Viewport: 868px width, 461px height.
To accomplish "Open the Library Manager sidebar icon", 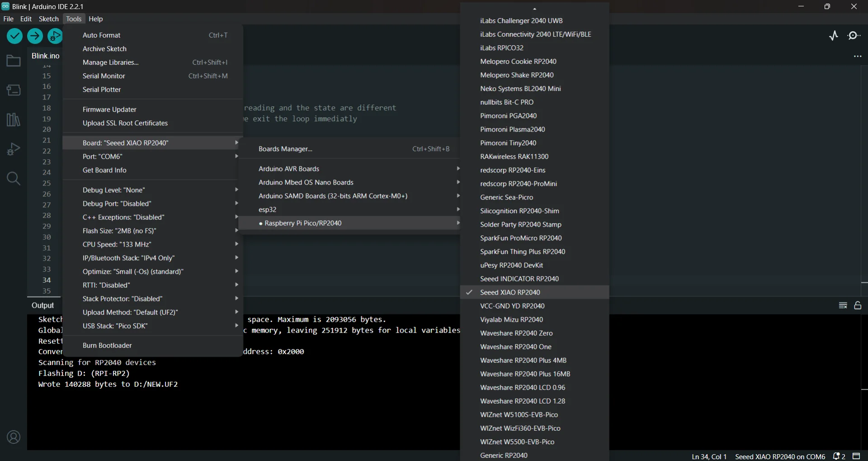I will pos(14,120).
